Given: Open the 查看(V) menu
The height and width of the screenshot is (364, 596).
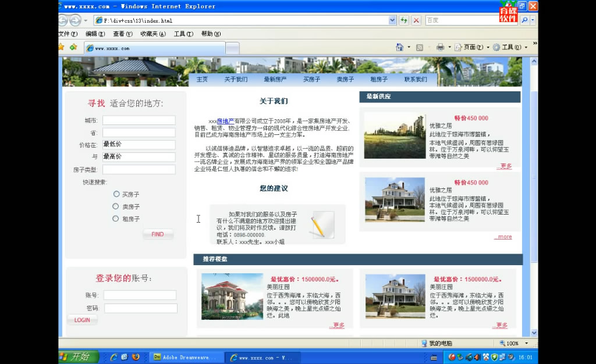Looking at the screenshot, I should pyautogui.click(x=123, y=34).
